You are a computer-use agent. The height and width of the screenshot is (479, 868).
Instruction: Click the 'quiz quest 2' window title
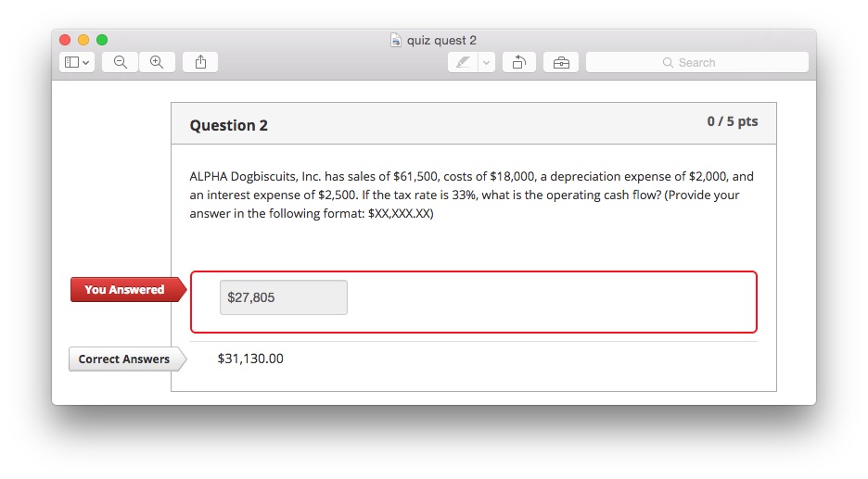point(441,40)
